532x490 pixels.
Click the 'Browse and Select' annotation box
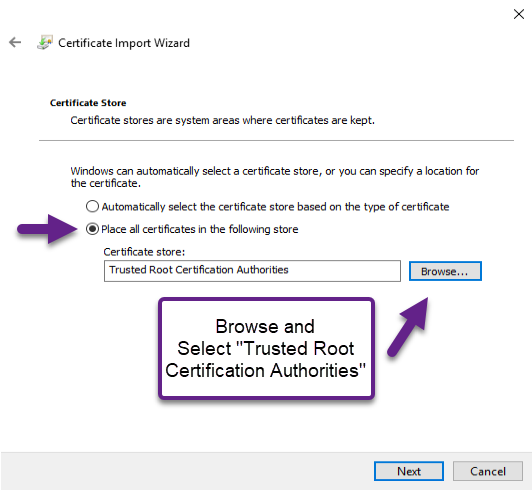click(x=266, y=348)
